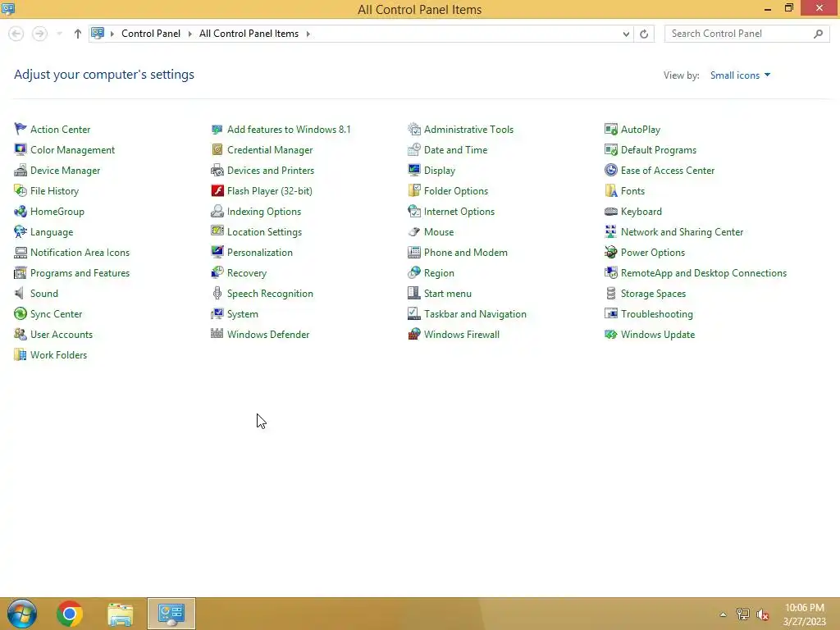840x630 pixels.
Task: Click the network tray icon
Action: [x=742, y=614]
